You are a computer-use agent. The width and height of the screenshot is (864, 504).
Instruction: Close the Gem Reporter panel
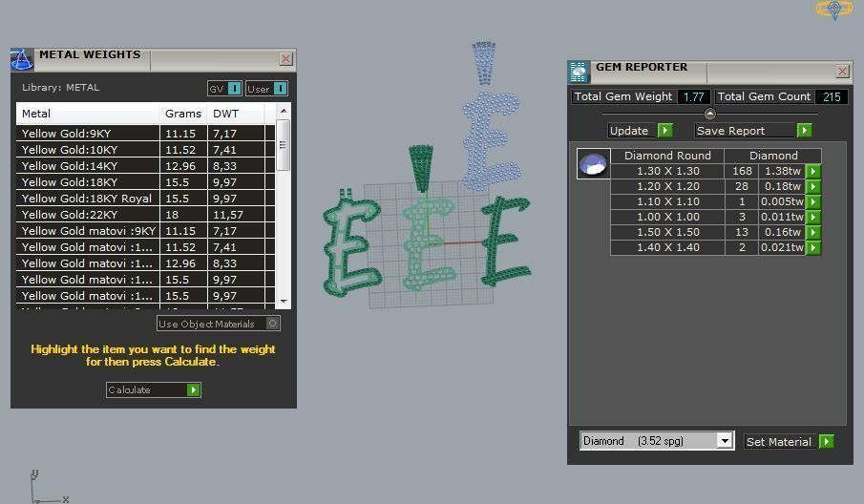tap(842, 71)
